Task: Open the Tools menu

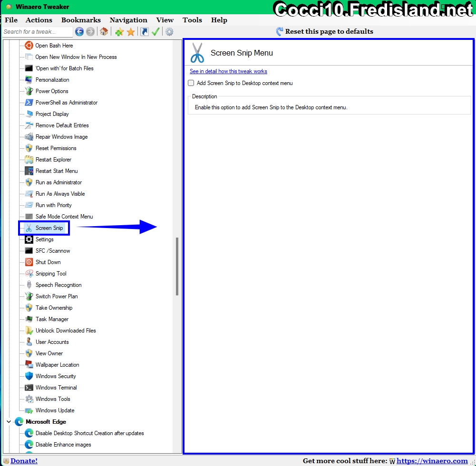Action: click(192, 20)
